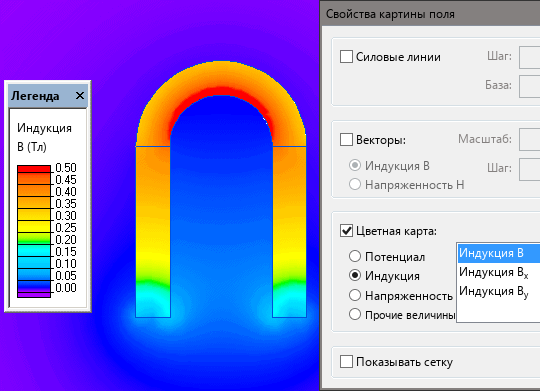The image size is (540, 391).
Task: Choose Индукция B in the list
Action: [499, 253]
